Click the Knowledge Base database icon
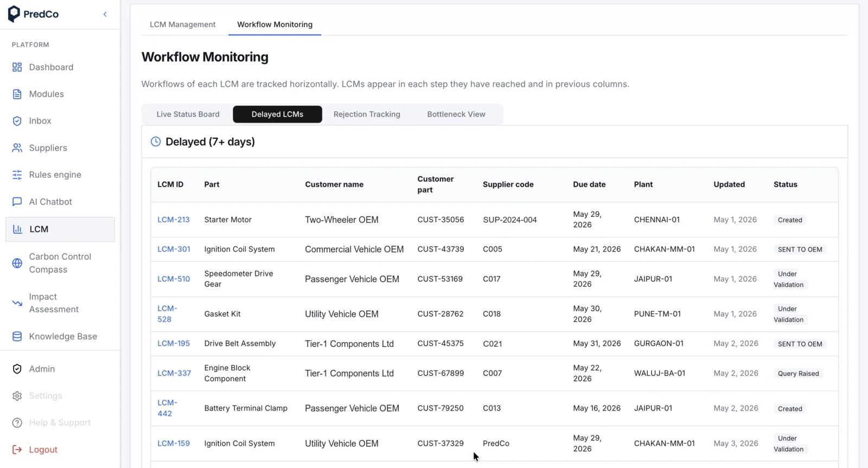This screenshot has width=868, height=468. point(17,336)
